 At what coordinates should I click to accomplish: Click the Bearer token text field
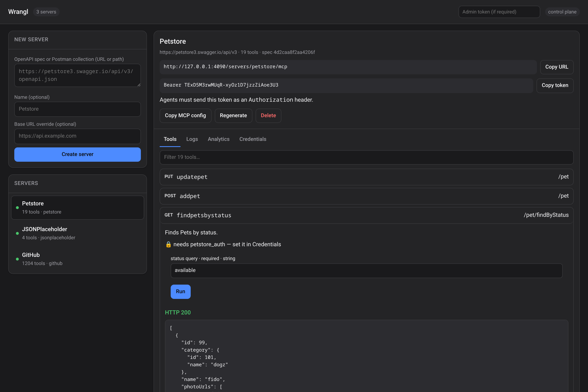click(346, 86)
